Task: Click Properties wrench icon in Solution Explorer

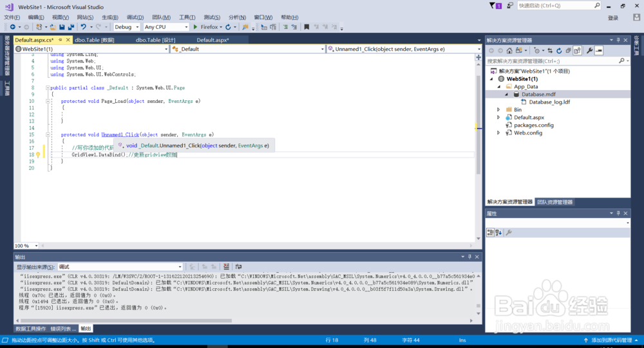Action: coord(589,50)
